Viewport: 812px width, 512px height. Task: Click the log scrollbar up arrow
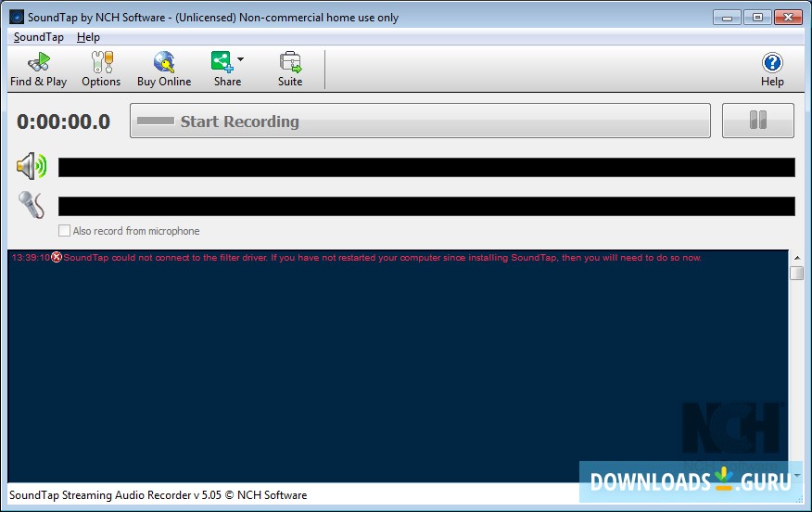tap(797, 258)
